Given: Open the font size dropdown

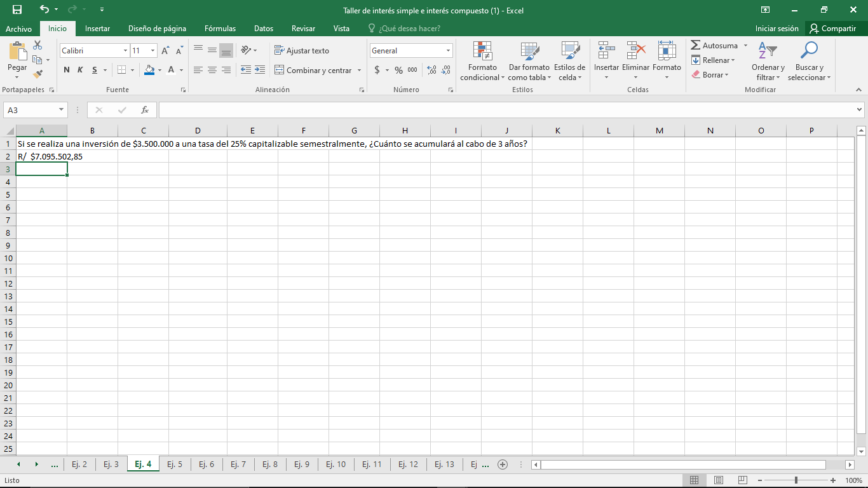Looking at the screenshot, I should (151, 50).
